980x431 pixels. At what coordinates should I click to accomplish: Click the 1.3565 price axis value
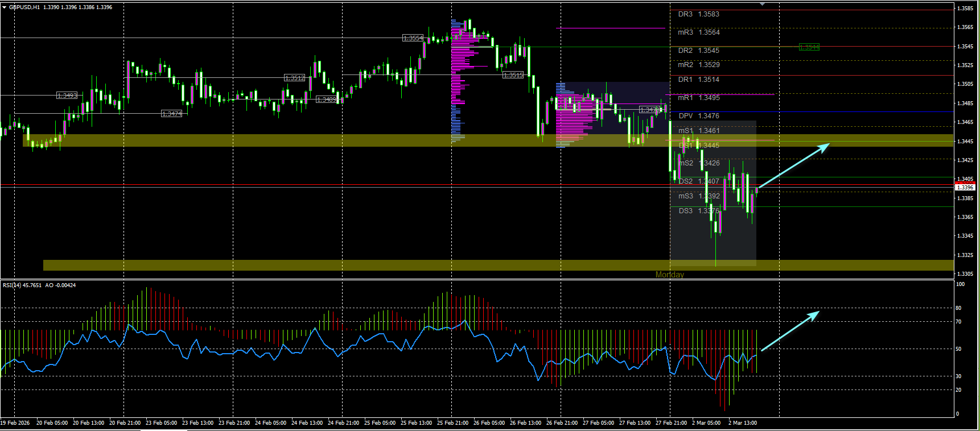pyautogui.click(x=965, y=27)
